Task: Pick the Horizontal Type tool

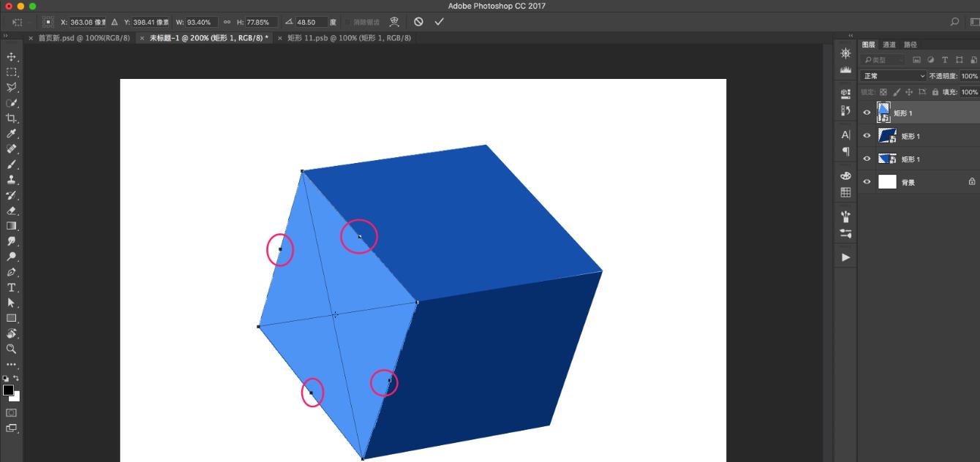Action: [x=12, y=287]
